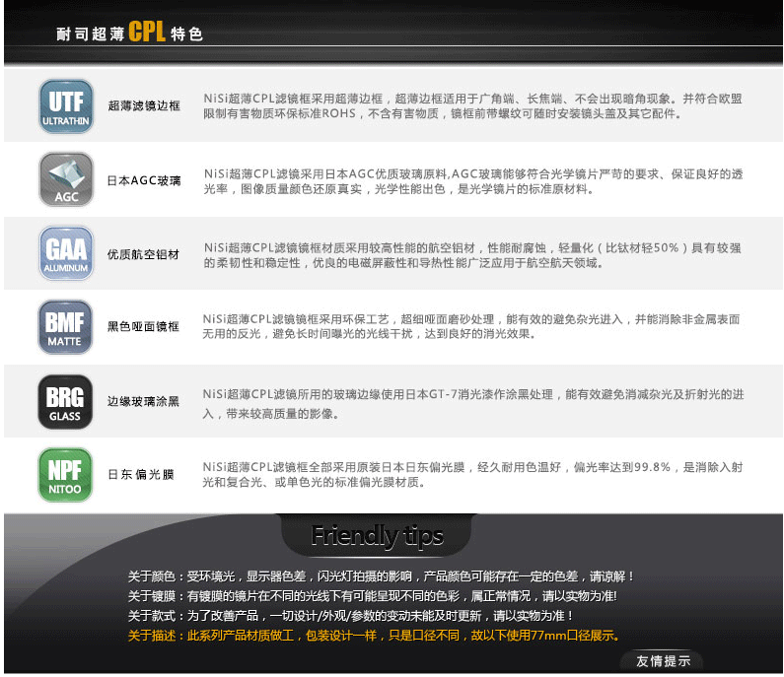Click the 黑色哑面镜框 label

coord(143,327)
